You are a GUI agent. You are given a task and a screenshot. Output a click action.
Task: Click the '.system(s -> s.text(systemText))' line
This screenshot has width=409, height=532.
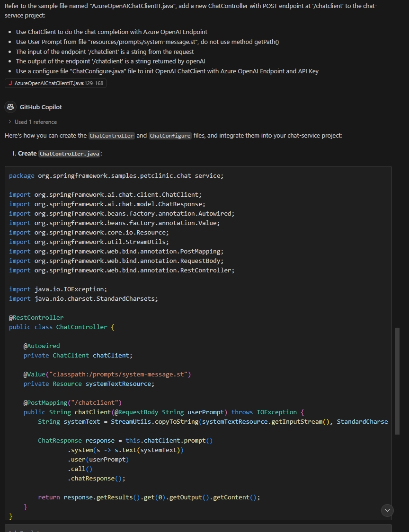125,450
